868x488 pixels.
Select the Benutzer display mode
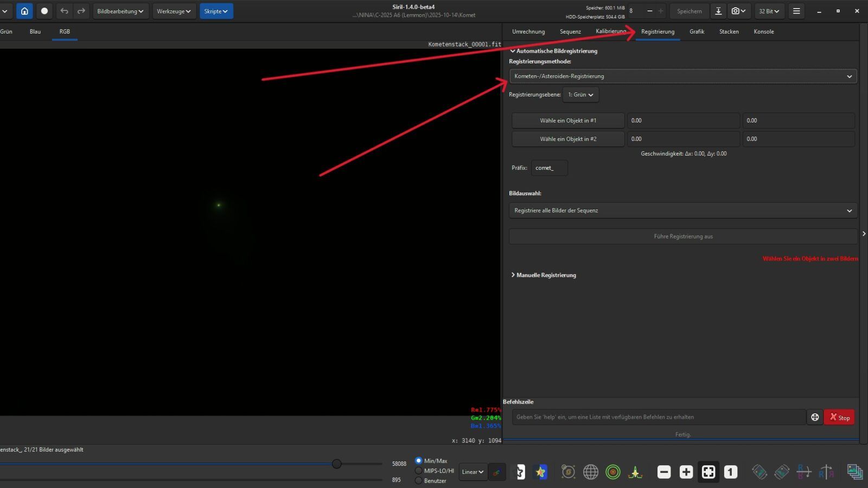point(418,480)
